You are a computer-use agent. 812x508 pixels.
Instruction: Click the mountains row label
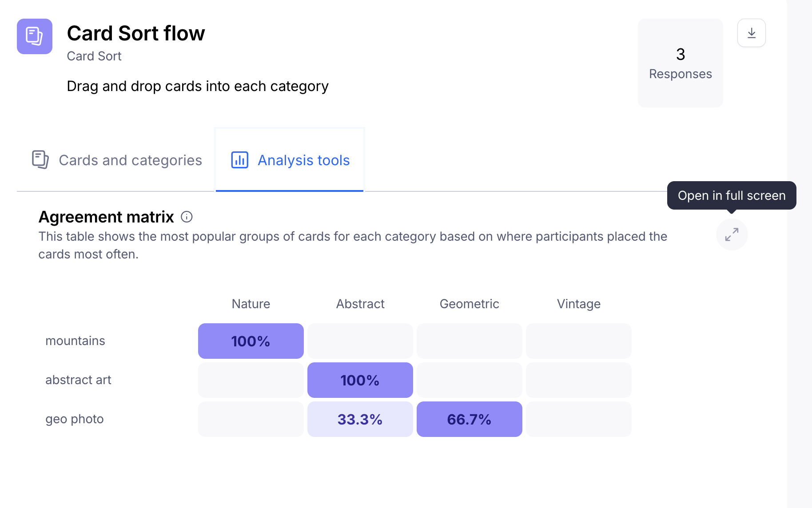(x=76, y=341)
